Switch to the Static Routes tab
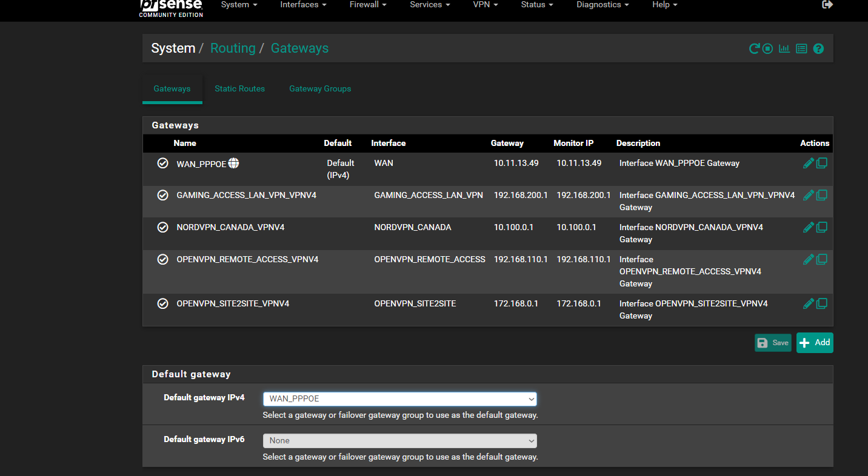This screenshot has height=476, width=868. click(239, 88)
